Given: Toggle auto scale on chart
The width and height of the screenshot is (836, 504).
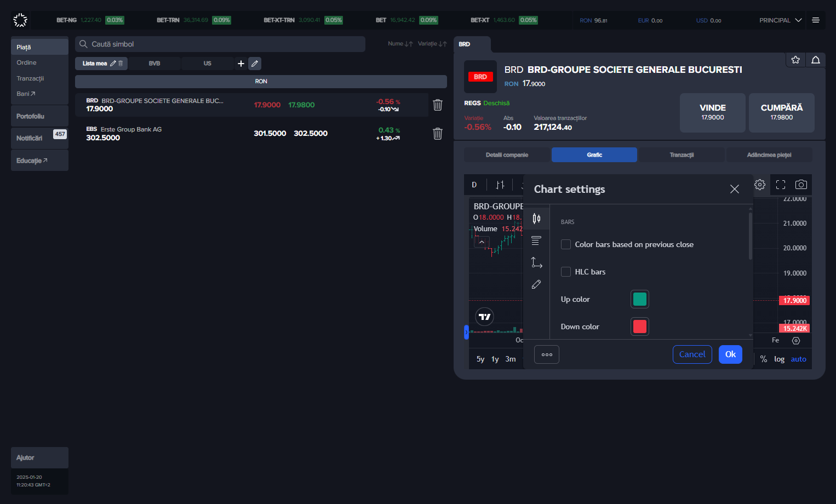Looking at the screenshot, I should (x=799, y=359).
